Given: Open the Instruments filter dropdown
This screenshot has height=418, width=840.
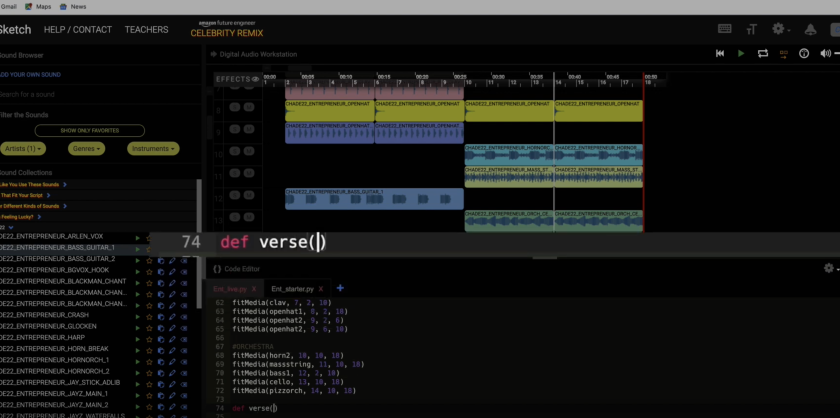Looking at the screenshot, I should (153, 148).
